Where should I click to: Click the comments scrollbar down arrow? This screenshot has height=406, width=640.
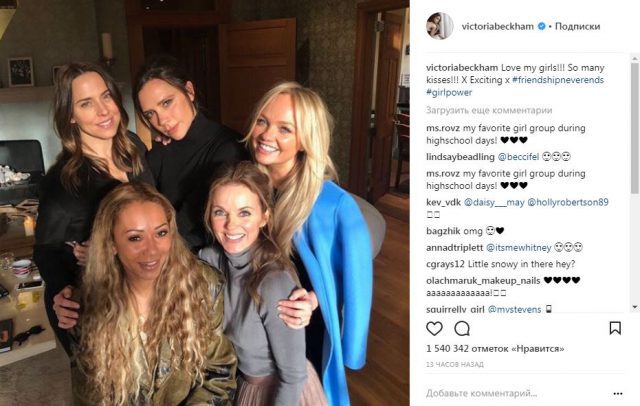[x=635, y=307]
